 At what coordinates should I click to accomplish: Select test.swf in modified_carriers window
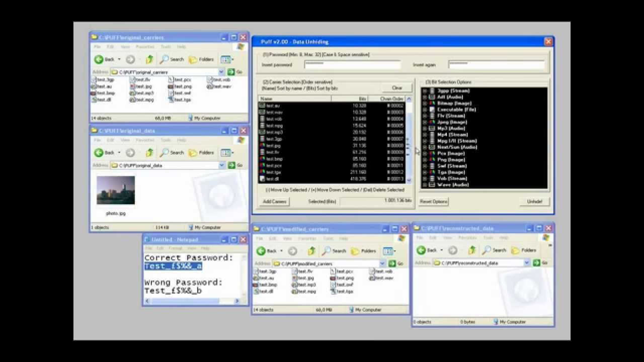(342, 285)
